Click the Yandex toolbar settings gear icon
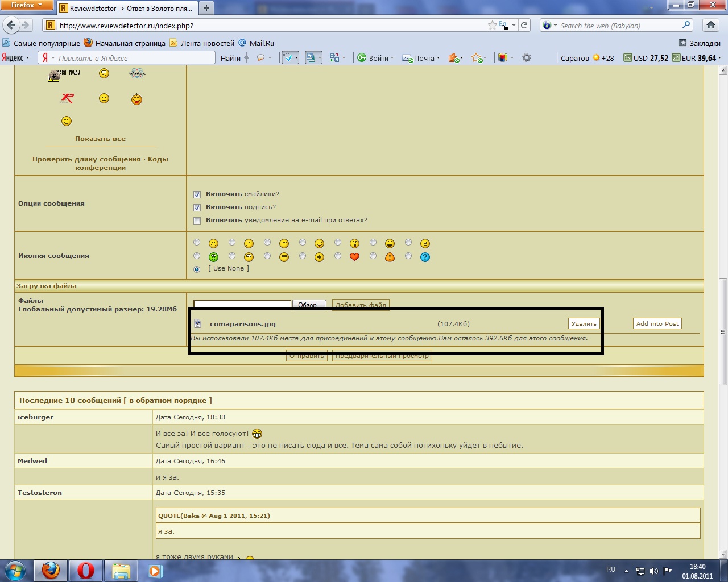This screenshot has width=728, height=582. click(x=527, y=58)
